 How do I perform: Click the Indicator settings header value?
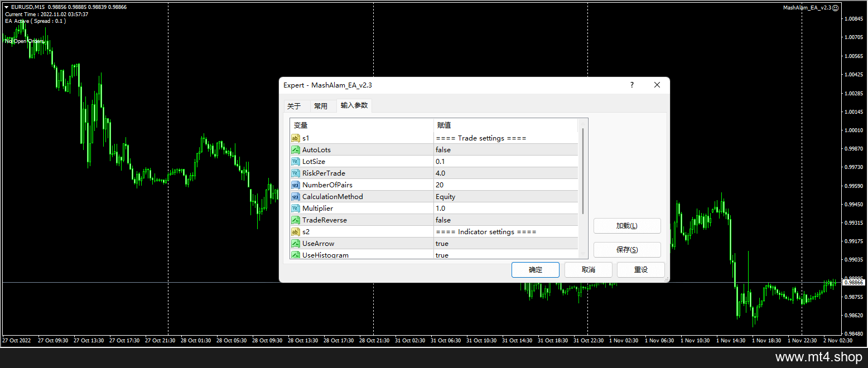point(486,232)
